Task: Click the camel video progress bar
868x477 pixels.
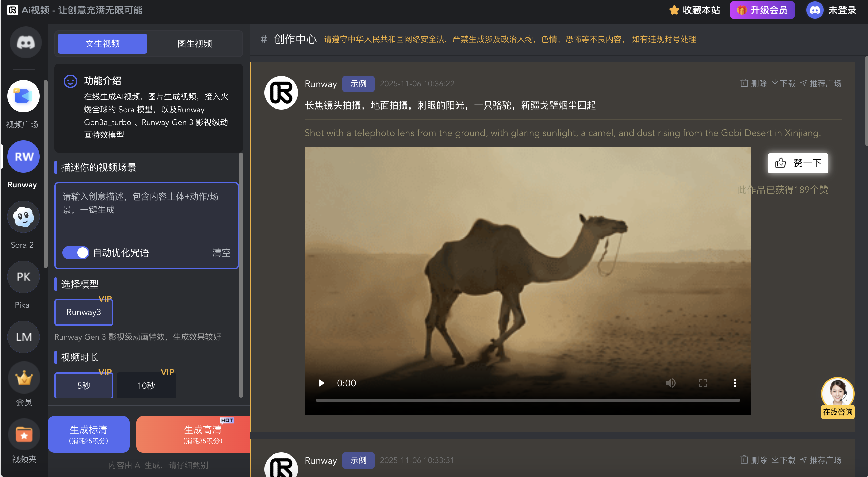Action: 527,400
